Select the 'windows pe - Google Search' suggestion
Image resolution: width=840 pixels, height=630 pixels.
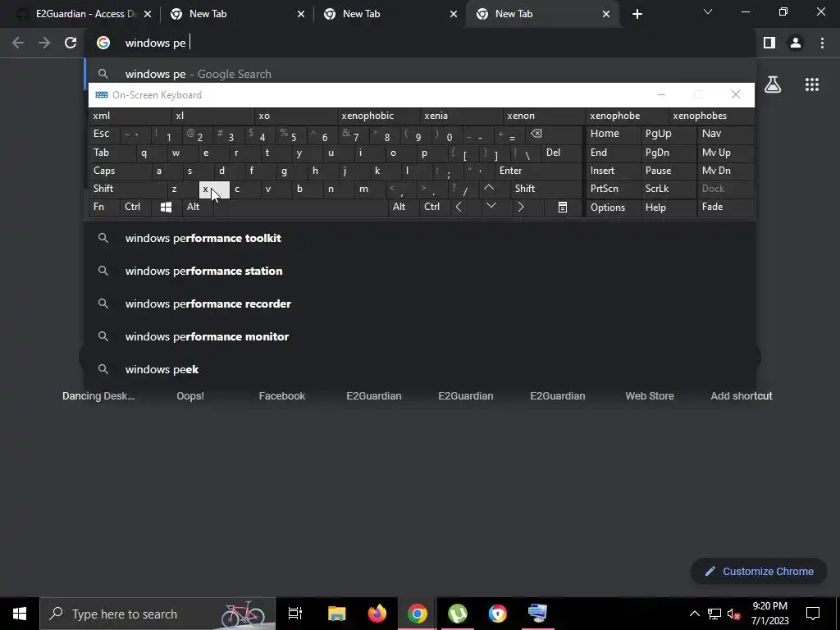point(419,74)
